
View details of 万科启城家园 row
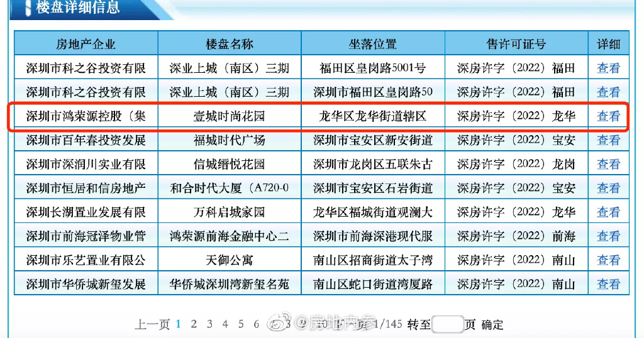click(608, 212)
